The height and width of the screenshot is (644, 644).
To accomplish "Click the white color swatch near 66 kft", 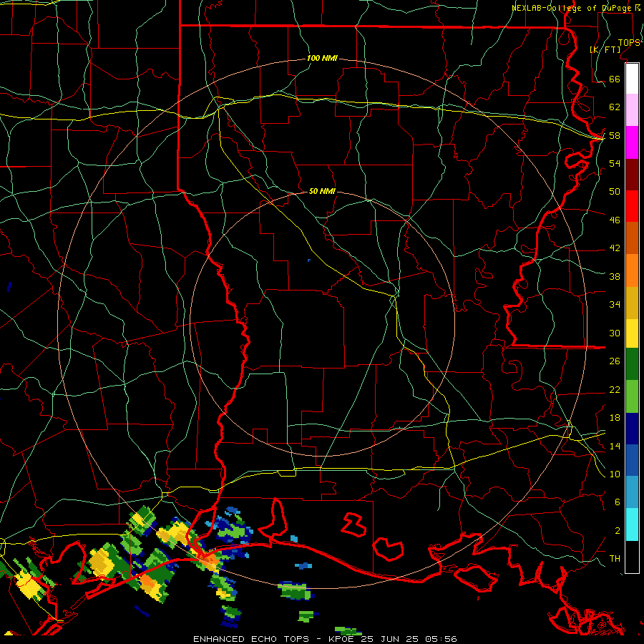I will pyautogui.click(x=632, y=79).
